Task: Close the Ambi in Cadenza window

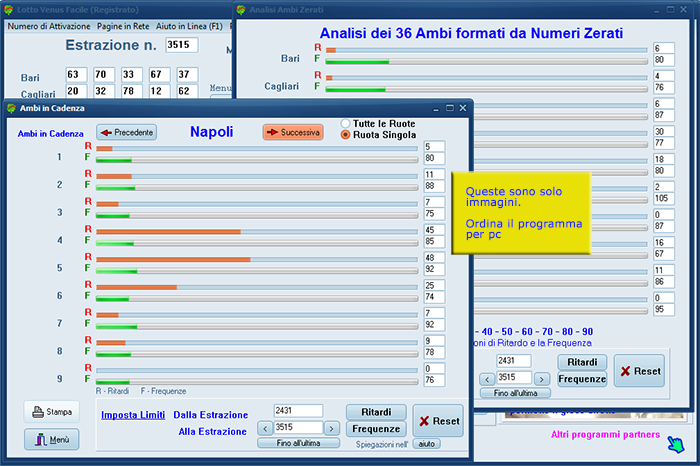Action: pos(463,108)
